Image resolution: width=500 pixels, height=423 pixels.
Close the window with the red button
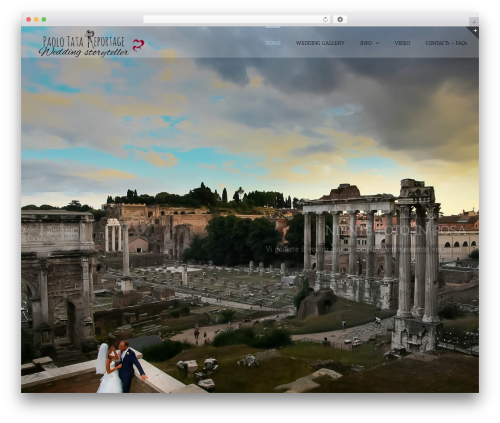(29, 20)
